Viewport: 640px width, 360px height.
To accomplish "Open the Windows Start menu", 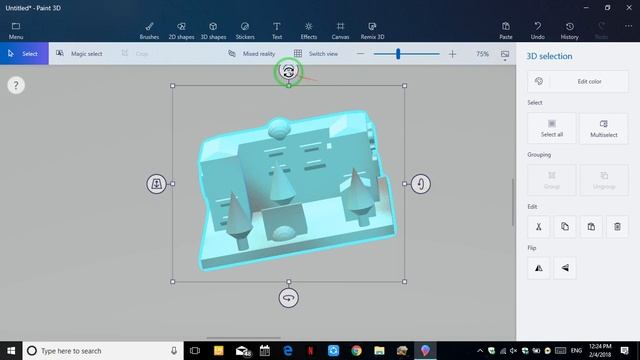I will [11, 351].
